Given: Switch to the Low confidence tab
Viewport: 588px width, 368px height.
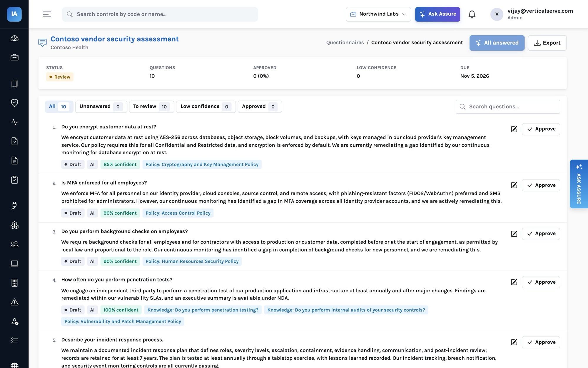Looking at the screenshot, I should click(206, 107).
